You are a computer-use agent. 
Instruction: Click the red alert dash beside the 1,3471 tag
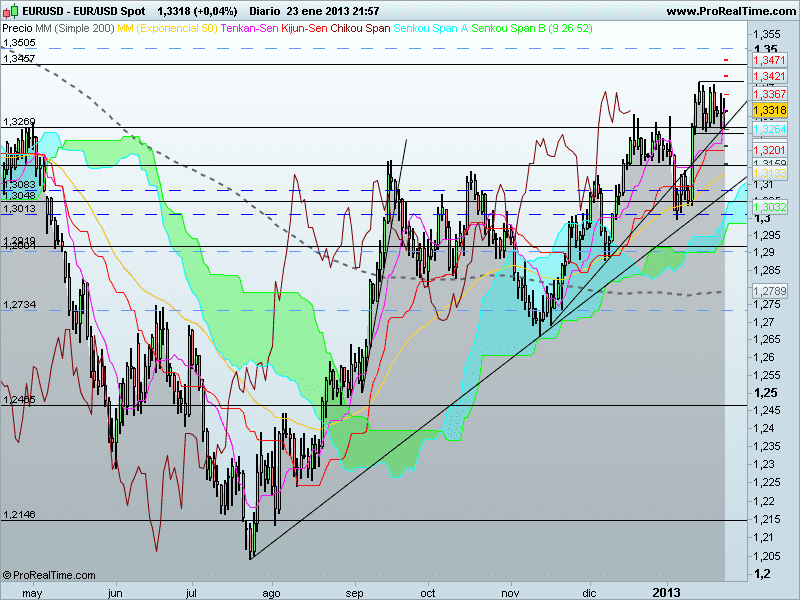725,60
